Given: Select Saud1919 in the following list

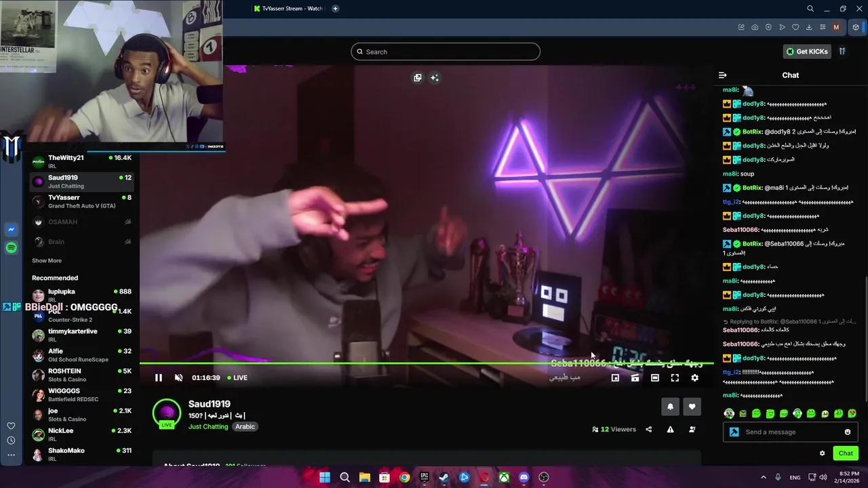Looking at the screenshot, I should pos(81,181).
